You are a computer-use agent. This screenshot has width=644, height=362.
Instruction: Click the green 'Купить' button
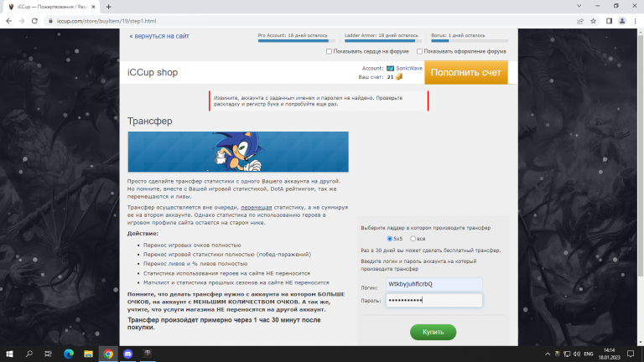[433, 332]
